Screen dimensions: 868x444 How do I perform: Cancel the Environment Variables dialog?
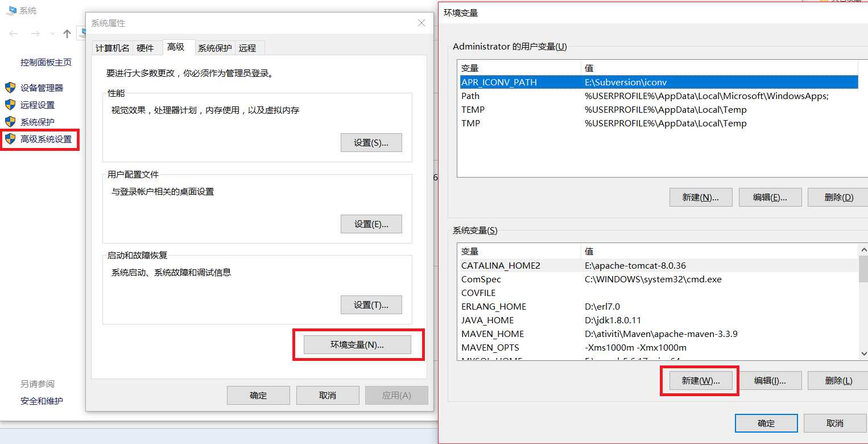click(x=835, y=423)
